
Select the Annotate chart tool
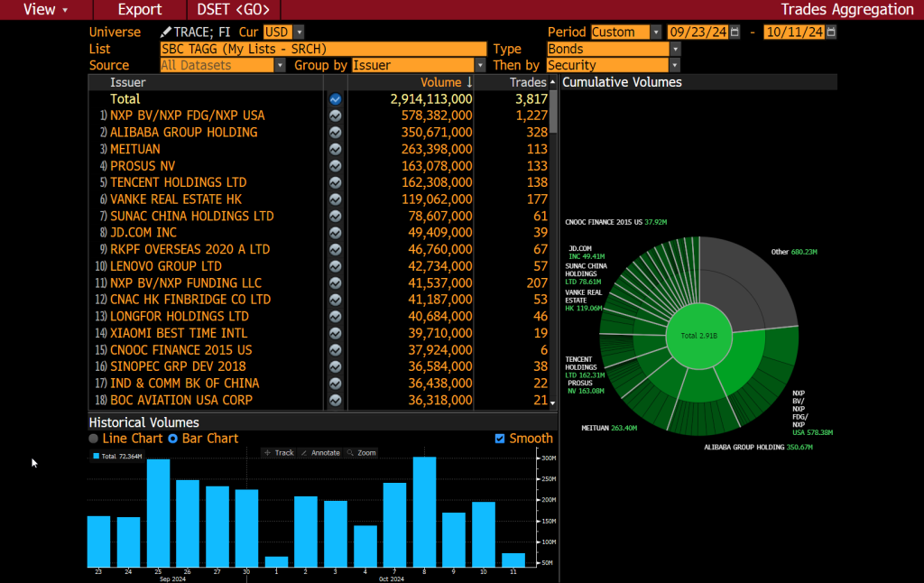[x=320, y=453]
